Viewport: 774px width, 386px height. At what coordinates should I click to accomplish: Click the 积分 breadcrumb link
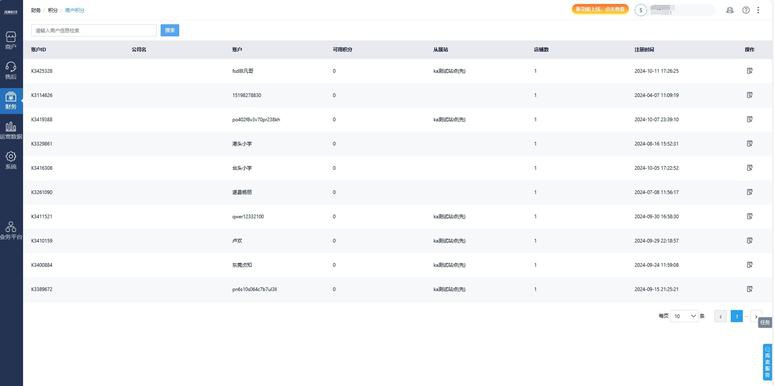tap(52, 10)
